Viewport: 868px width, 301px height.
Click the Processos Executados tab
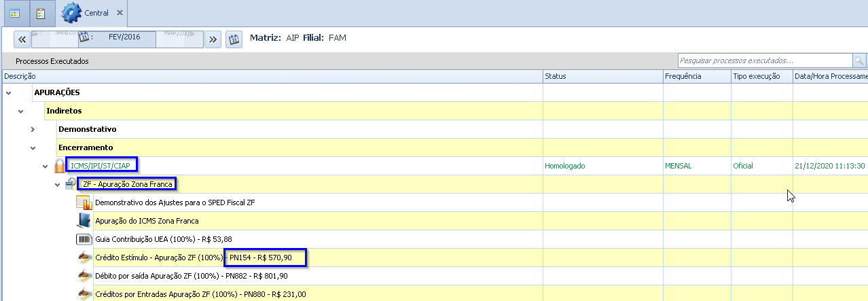tap(52, 61)
